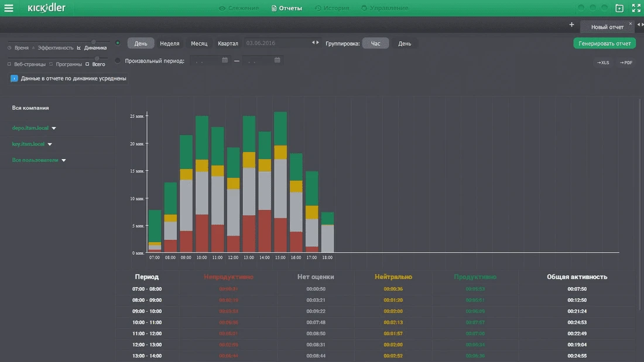Click the blue info icon about averaged data
The image size is (644, 362).
click(14, 78)
